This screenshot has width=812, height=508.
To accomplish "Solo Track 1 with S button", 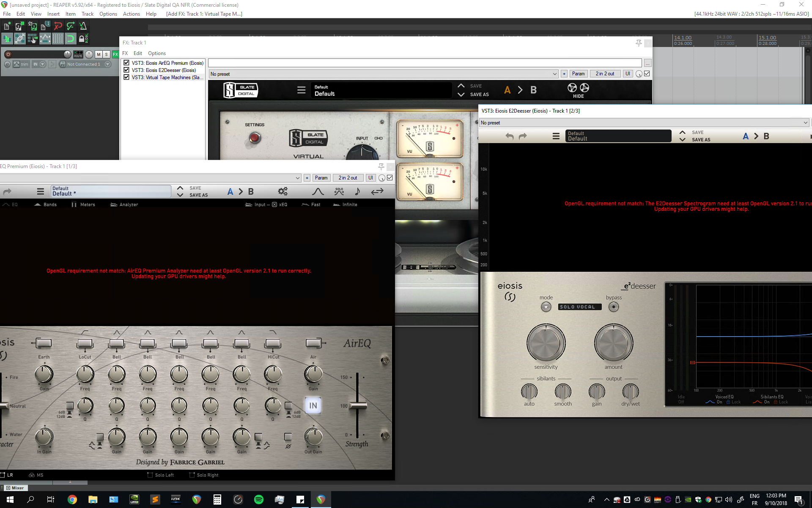I will [x=107, y=54].
